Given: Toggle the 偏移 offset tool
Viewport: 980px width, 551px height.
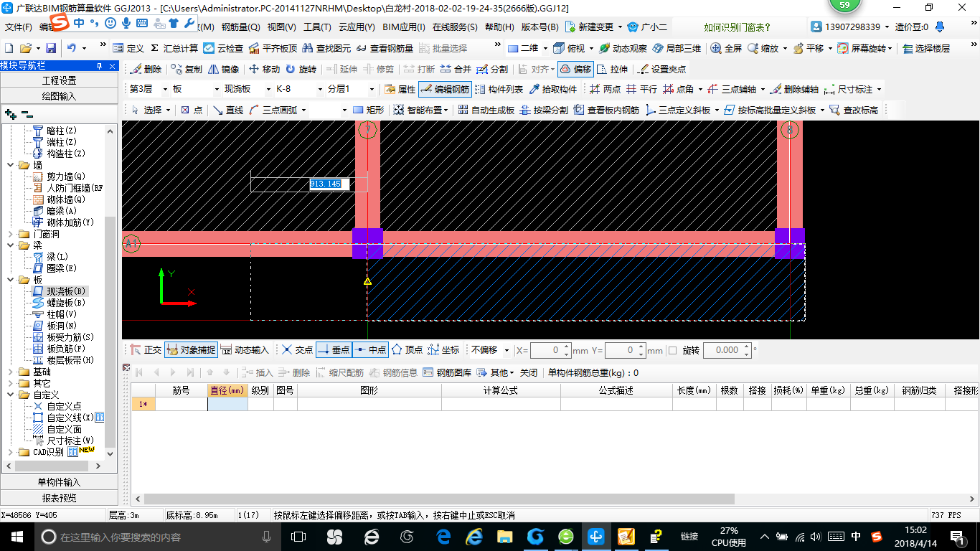Looking at the screenshot, I should tap(575, 70).
